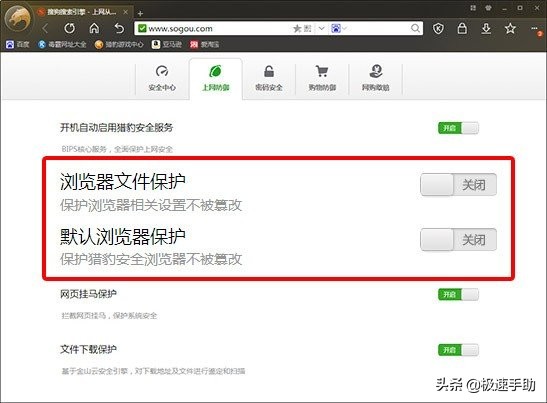Click the skin icon in title bar
This screenshot has width=547, height=403.
[488, 8]
